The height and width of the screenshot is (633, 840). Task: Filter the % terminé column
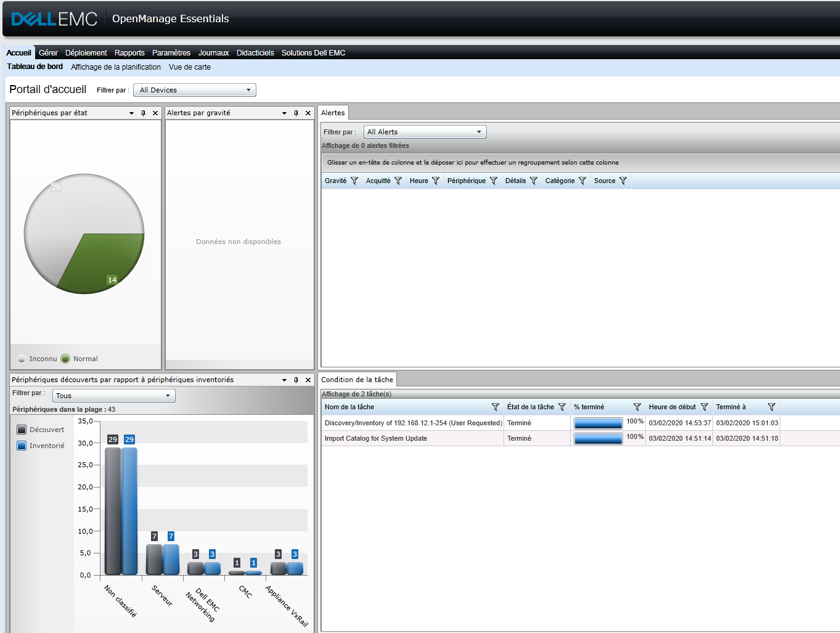[637, 407]
